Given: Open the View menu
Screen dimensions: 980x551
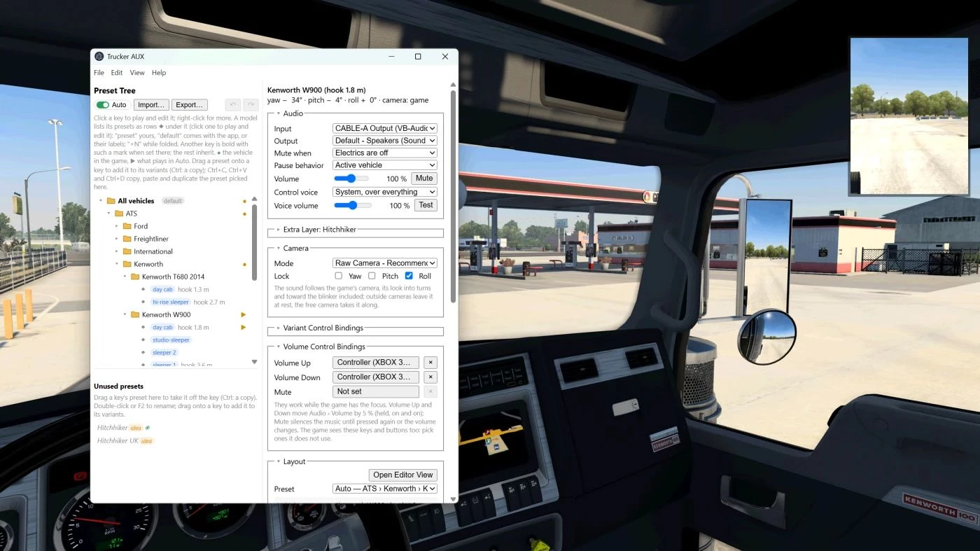Looking at the screenshot, I should click(137, 73).
